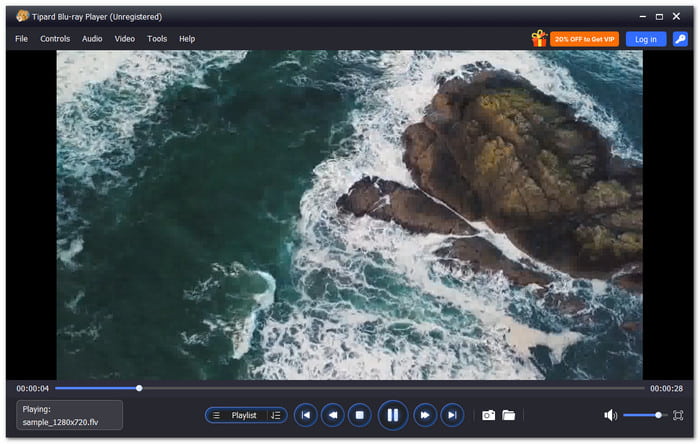Stop the video with the square button

pyautogui.click(x=359, y=415)
